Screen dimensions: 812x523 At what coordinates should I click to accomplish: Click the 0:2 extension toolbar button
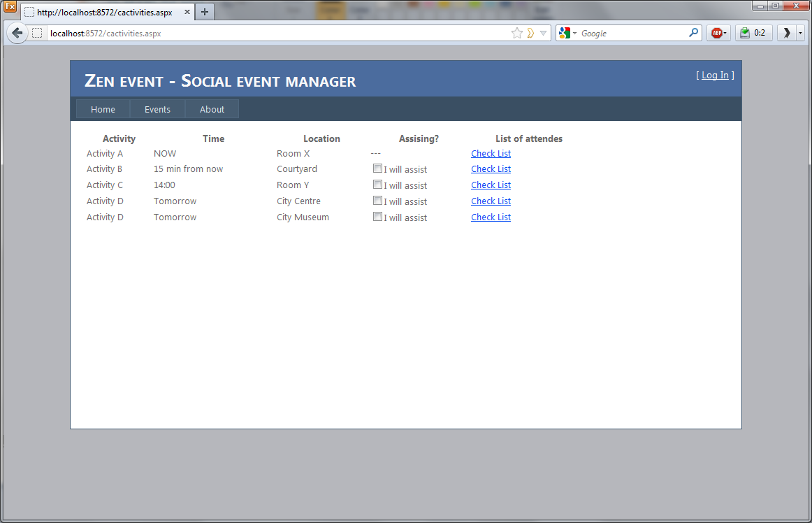(753, 33)
